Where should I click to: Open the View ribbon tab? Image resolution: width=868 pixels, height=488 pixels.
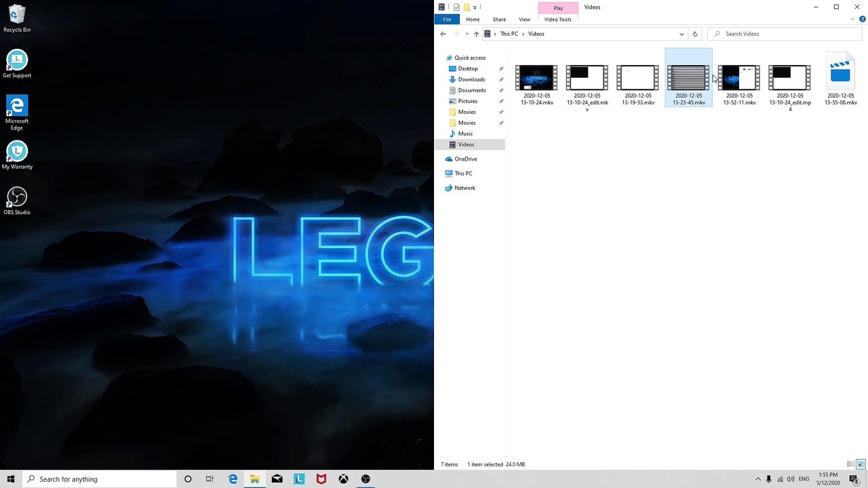pyautogui.click(x=524, y=19)
